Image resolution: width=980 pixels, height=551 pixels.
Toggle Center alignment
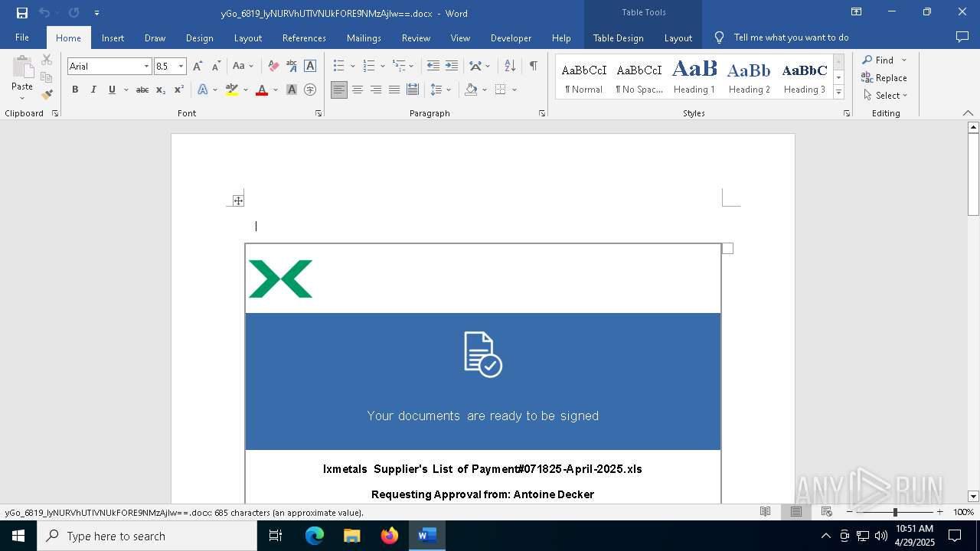tap(358, 90)
